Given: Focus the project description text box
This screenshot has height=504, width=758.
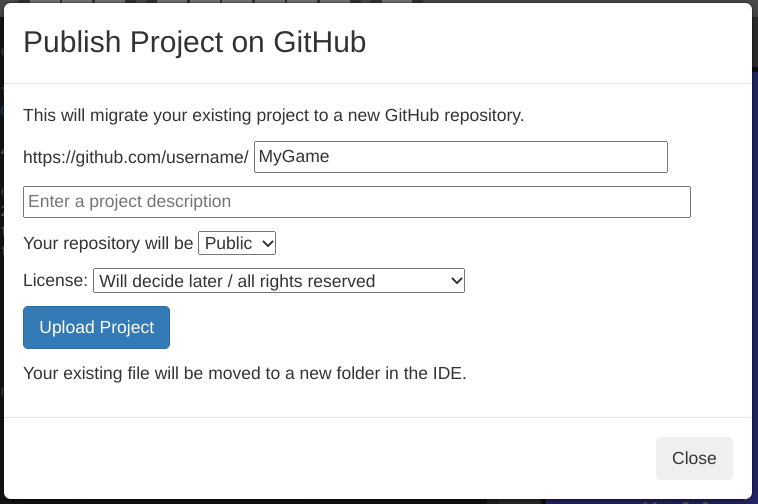Looking at the screenshot, I should pyautogui.click(x=356, y=202).
